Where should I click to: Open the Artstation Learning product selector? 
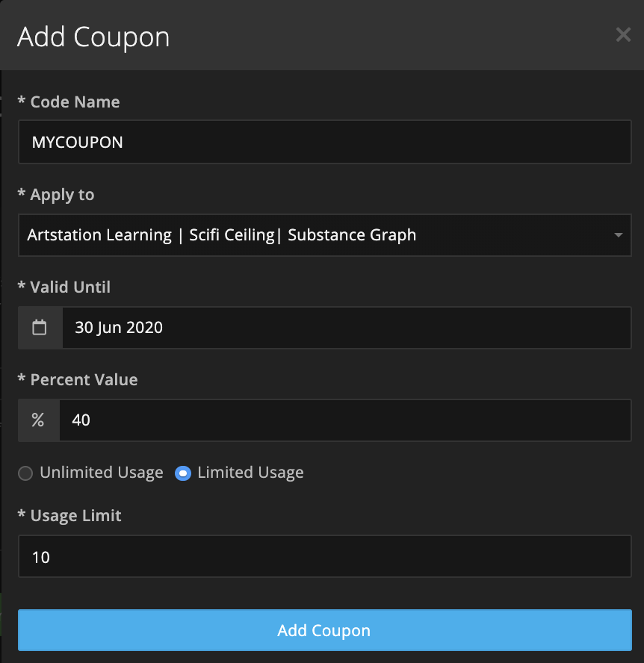click(x=324, y=235)
